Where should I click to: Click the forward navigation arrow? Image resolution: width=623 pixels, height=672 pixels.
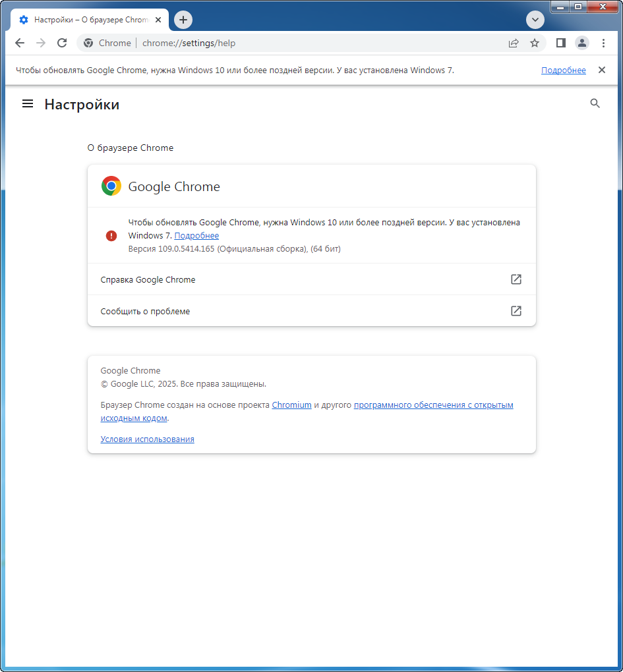point(41,43)
